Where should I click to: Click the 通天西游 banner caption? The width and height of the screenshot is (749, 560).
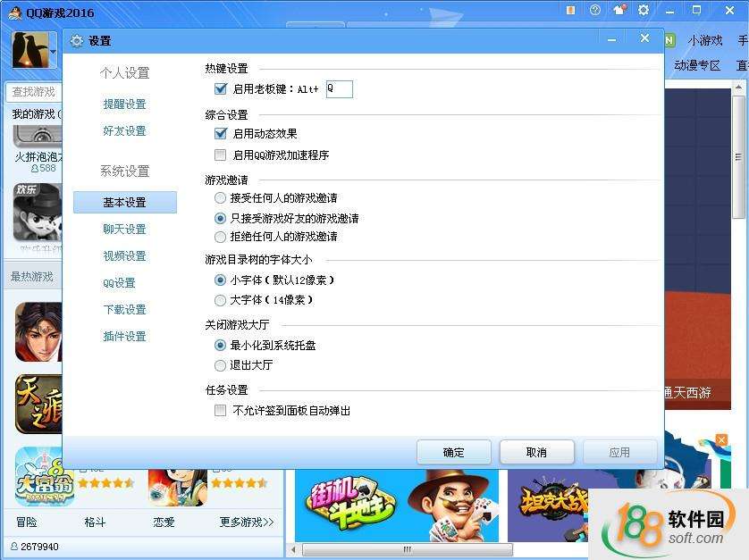[688, 393]
